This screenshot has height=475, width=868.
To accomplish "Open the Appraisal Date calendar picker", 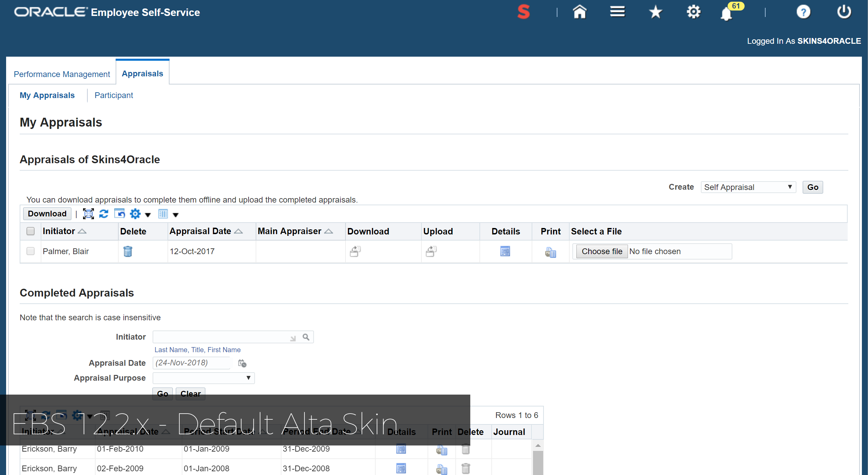I will [x=242, y=363].
